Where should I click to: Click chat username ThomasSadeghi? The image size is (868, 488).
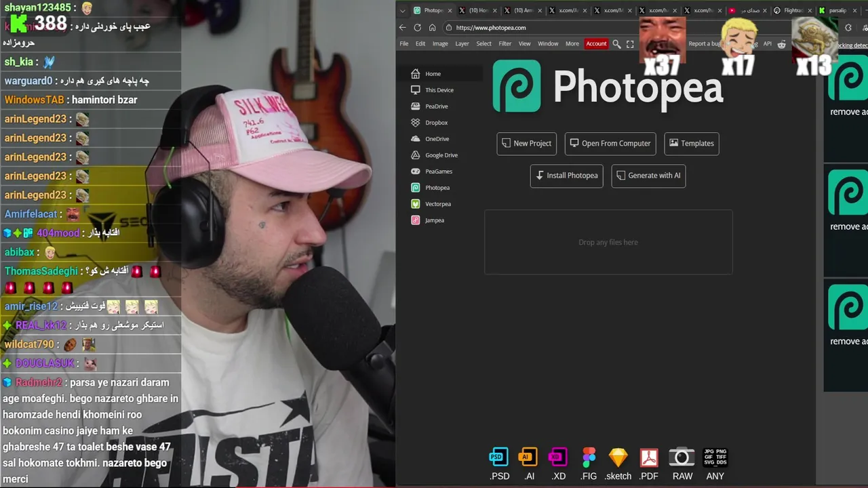[x=41, y=271]
